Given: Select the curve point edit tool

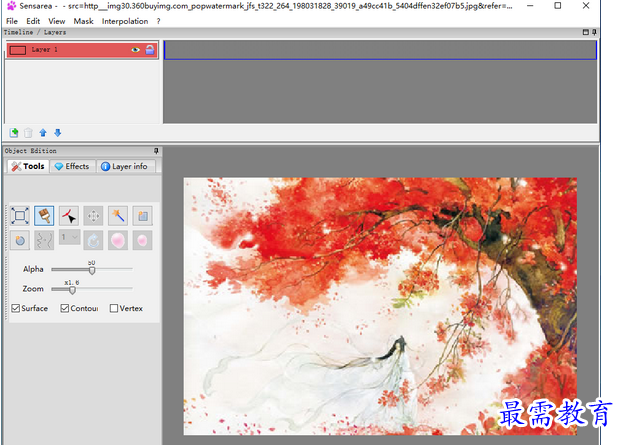Looking at the screenshot, I should pyautogui.click(x=69, y=216).
